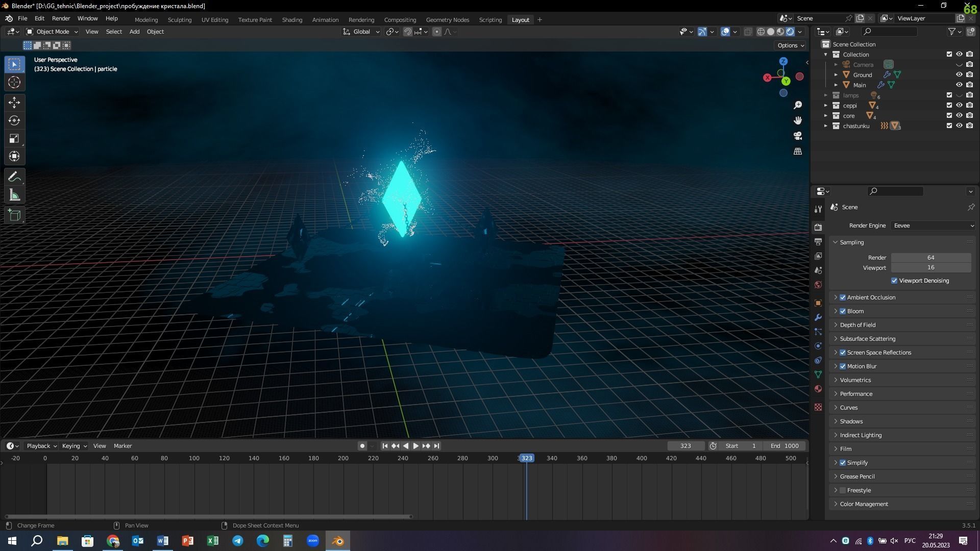Click the Zoom viewport icon

click(x=798, y=105)
